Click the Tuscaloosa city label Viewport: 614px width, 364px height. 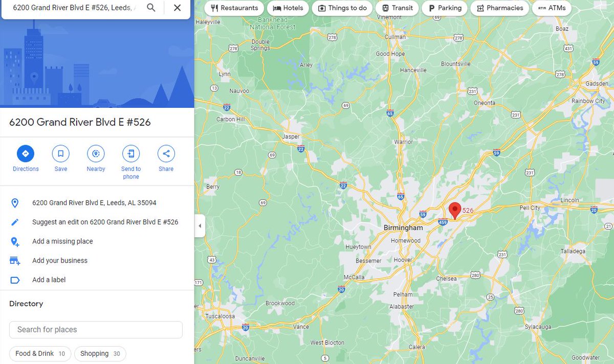(x=220, y=316)
